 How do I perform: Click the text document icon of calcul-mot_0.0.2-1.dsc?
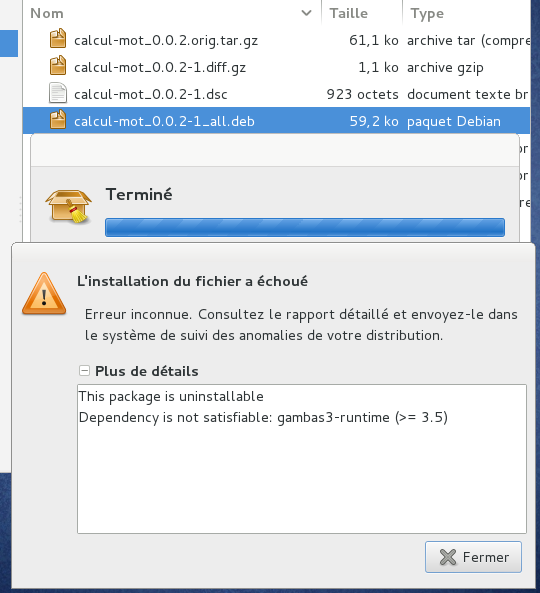(x=58, y=93)
